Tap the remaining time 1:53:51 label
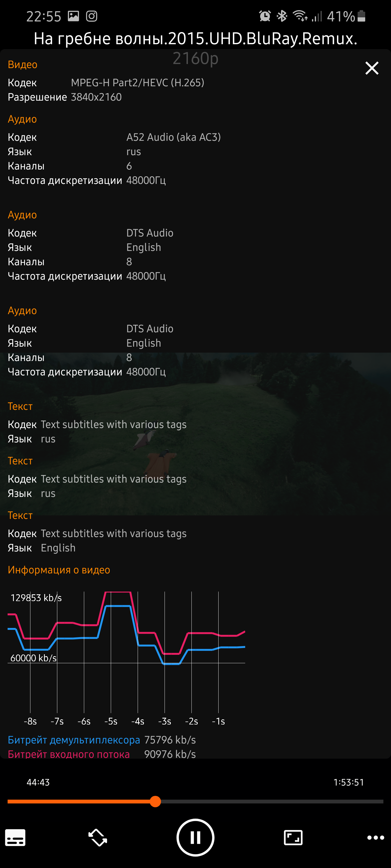This screenshot has height=868, width=391. tap(348, 782)
